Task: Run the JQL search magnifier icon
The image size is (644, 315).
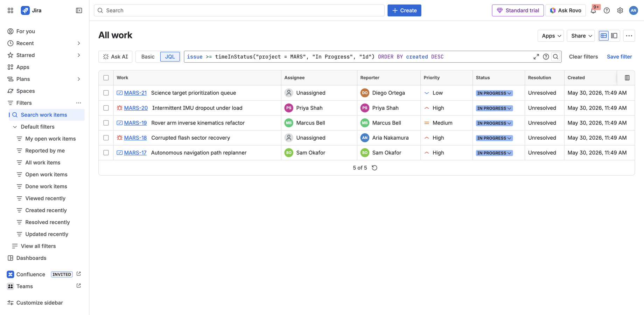Action: click(556, 57)
